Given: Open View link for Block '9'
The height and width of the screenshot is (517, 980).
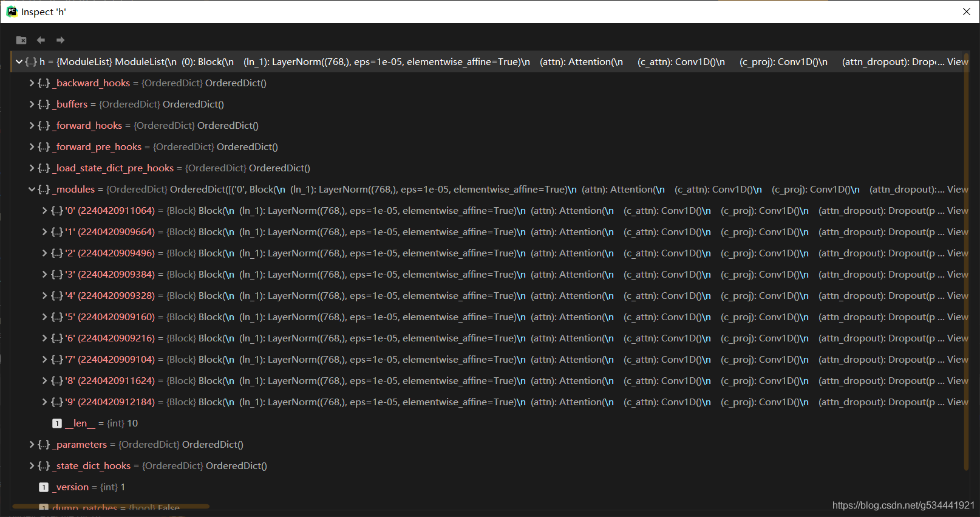Looking at the screenshot, I should pos(958,402).
